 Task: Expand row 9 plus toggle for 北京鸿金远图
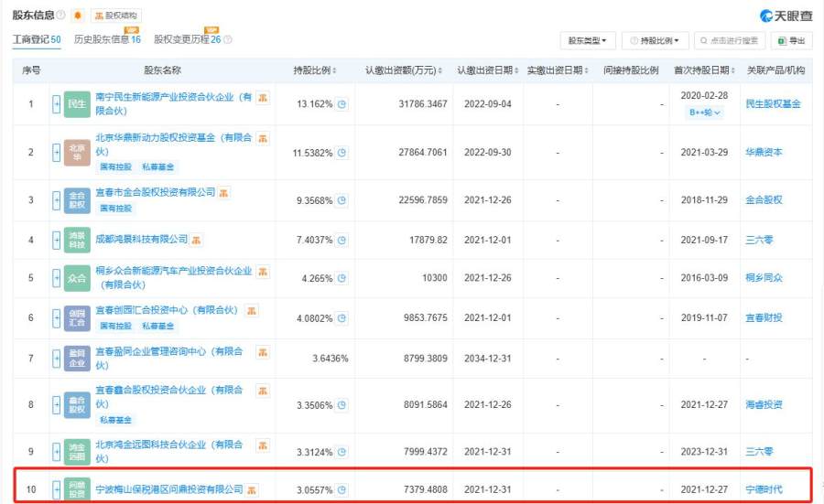56,452
